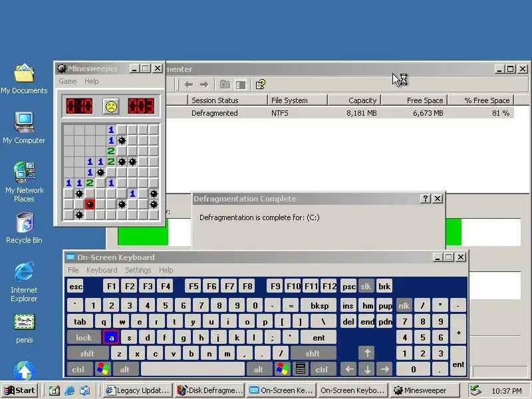Switch to Legacy Update taskbar button
This screenshot has height=399, width=532.
pyautogui.click(x=138, y=390)
